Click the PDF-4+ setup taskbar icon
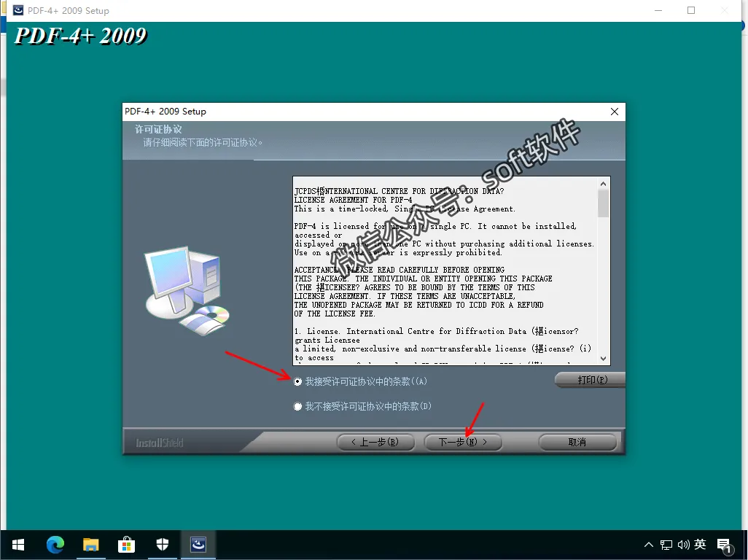 pos(198,545)
